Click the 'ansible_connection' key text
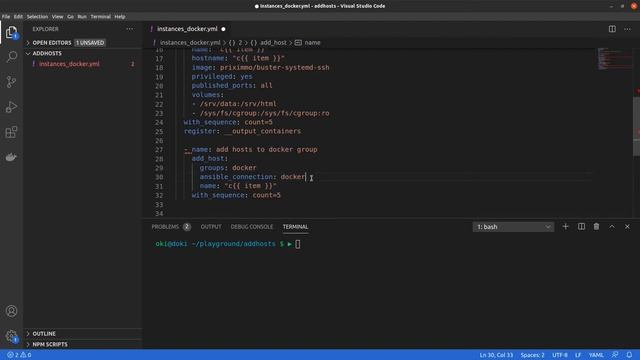 tap(236, 177)
